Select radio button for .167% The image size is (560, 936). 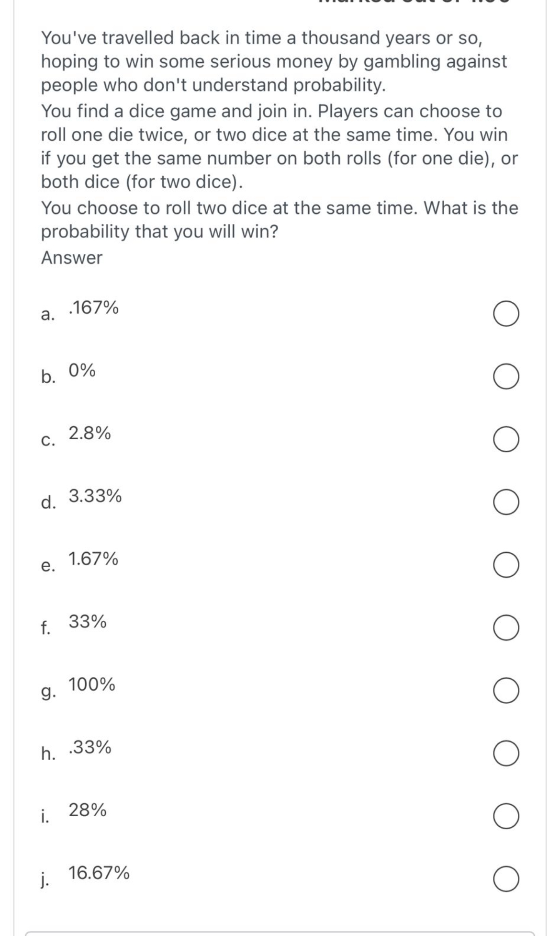pyautogui.click(x=505, y=314)
